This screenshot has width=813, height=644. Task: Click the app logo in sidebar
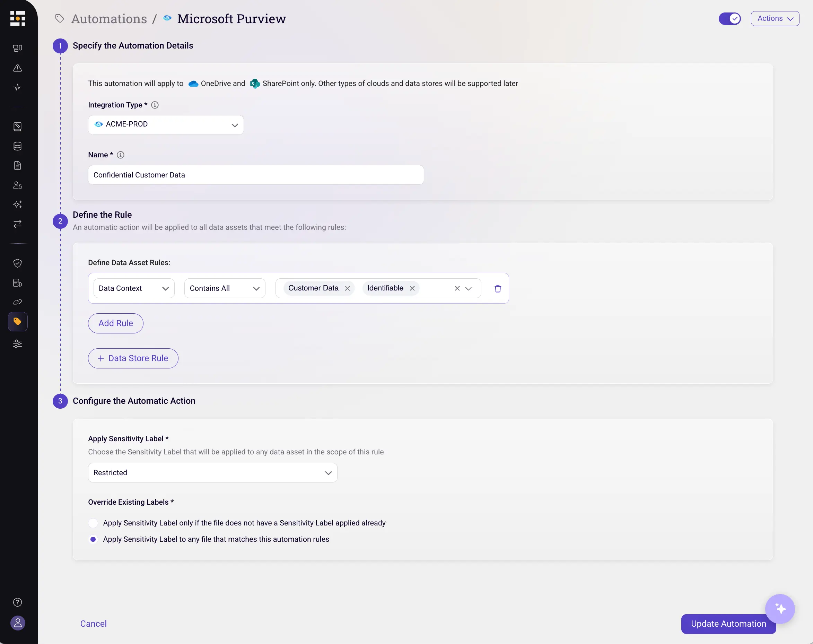(x=18, y=18)
